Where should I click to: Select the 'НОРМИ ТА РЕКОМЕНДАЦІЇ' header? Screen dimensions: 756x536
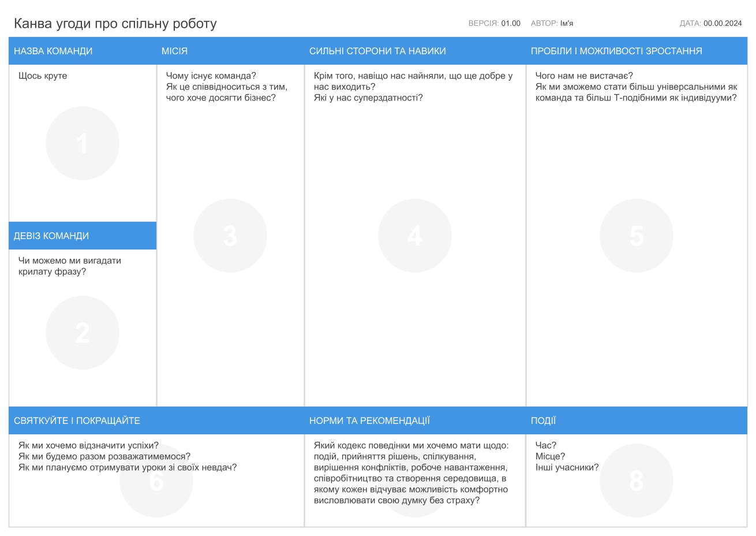click(369, 420)
